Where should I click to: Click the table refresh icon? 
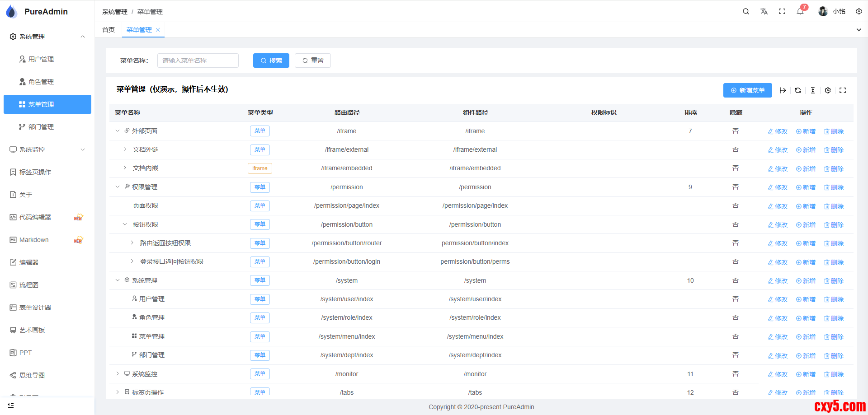[x=798, y=90]
